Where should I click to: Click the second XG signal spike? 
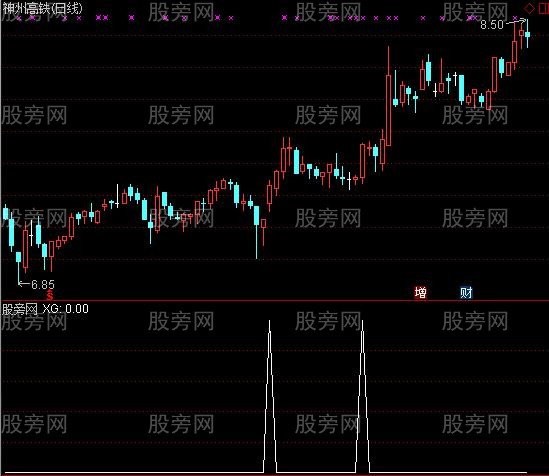click(x=362, y=396)
